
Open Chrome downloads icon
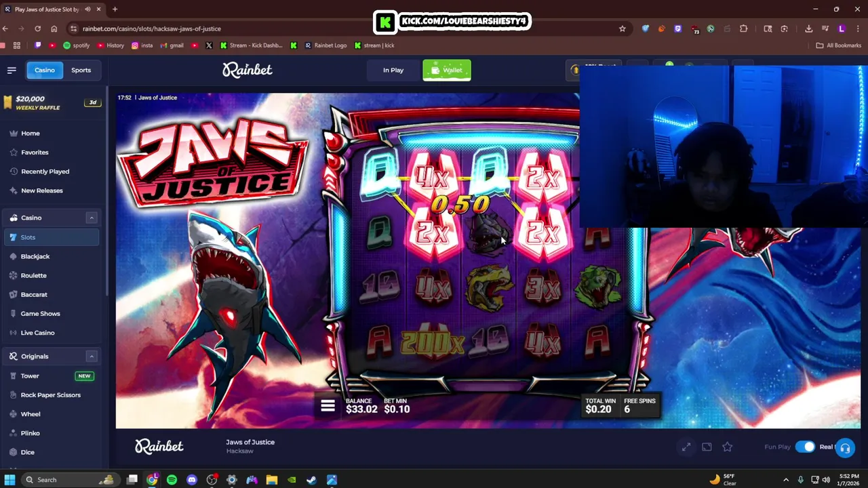tap(808, 28)
